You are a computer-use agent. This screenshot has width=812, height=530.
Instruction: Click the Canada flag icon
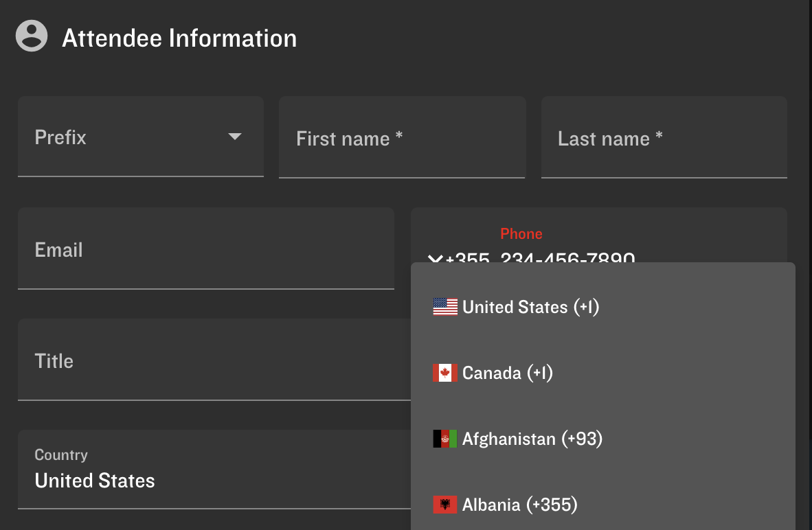tap(445, 373)
